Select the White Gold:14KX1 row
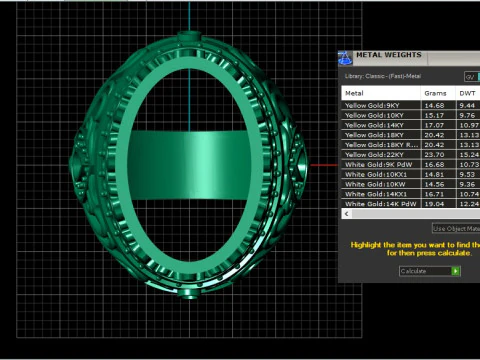Image resolution: width=480 pixels, height=360 pixels. pos(411,194)
